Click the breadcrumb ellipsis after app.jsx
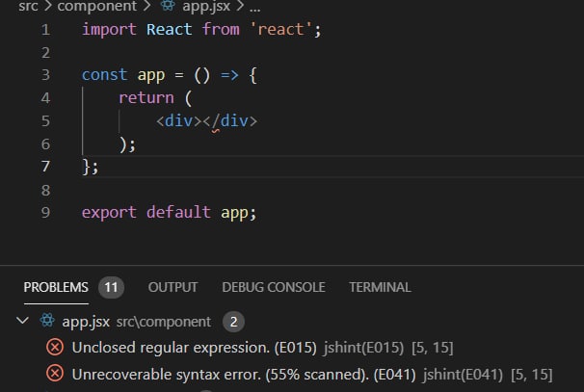Screen dimensions: 584x392 (254, 8)
